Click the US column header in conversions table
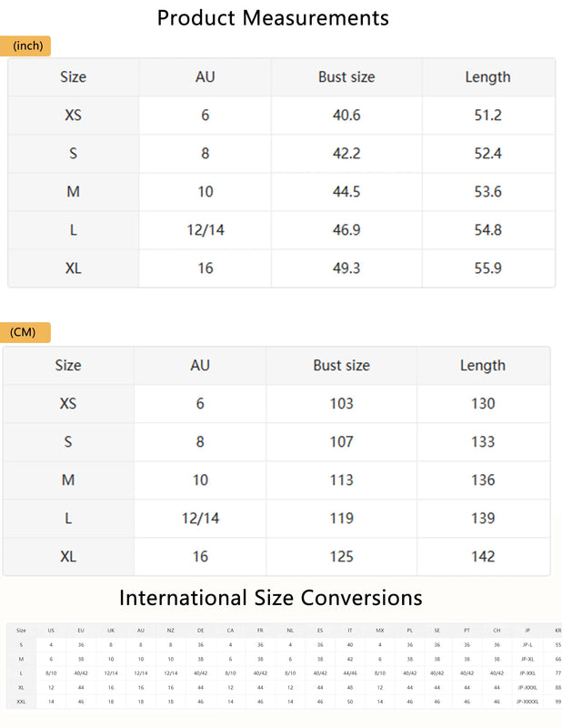This screenshot has width=562, height=728. tap(51, 630)
